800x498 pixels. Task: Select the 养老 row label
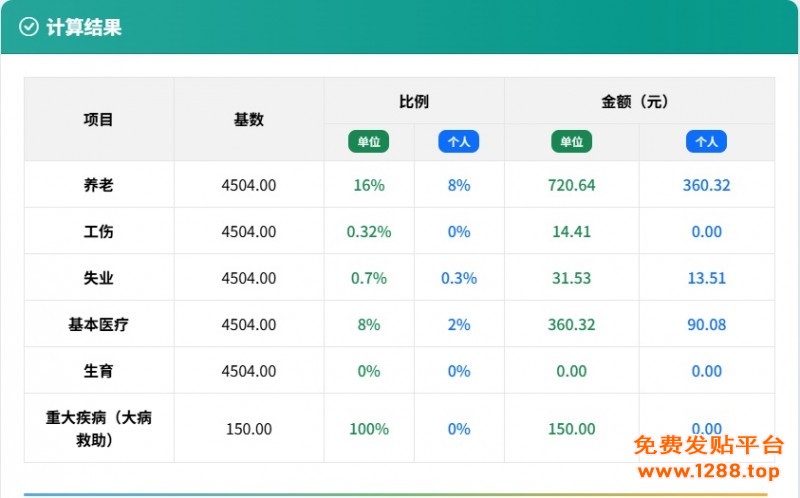point(99,185)
